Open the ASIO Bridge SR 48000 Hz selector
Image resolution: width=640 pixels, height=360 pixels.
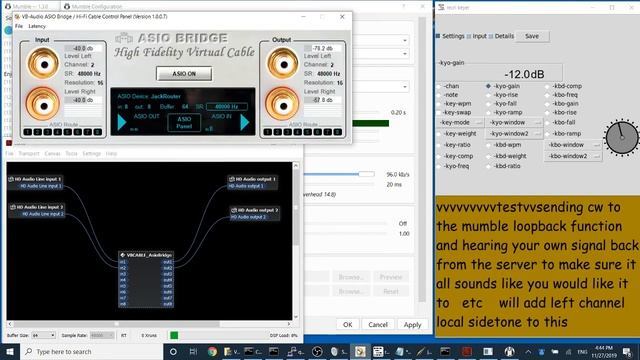click(x=227, y=107)
